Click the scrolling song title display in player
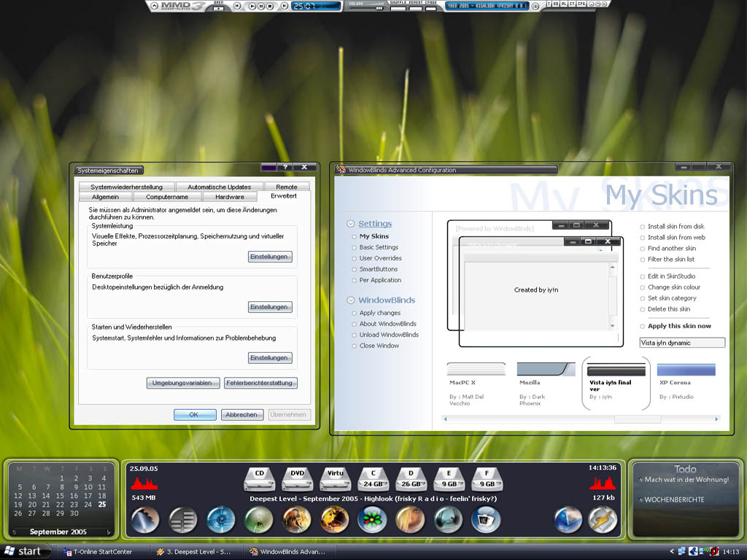 487,6
